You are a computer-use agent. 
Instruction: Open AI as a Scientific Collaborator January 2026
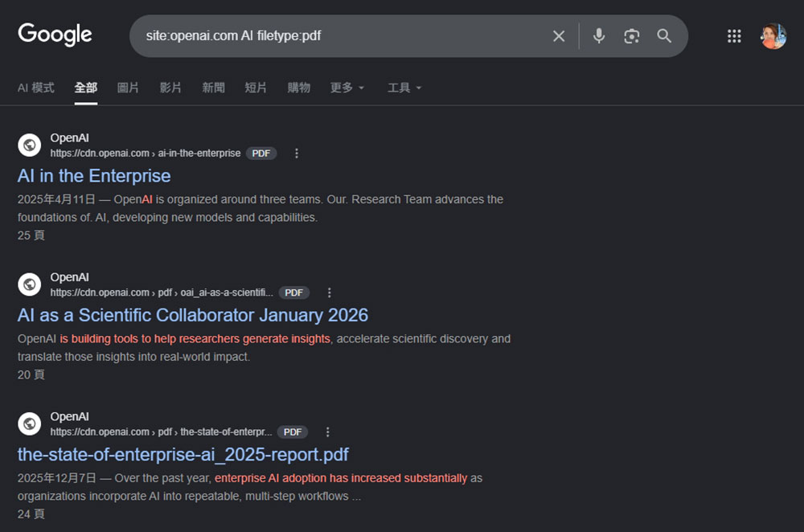pyautogui.click(x=193, y=315)
